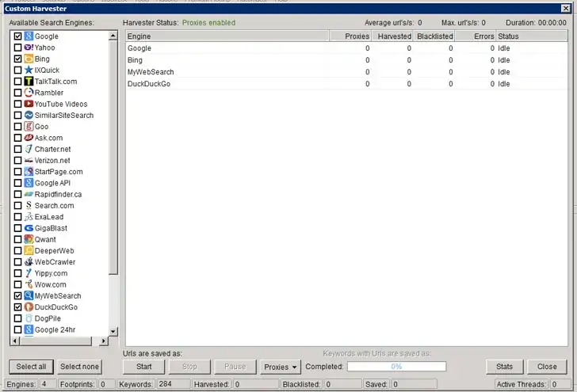Select the MyWebSearch row in table
This screenshot has height=392, width=577.
[x=346, y=72]
